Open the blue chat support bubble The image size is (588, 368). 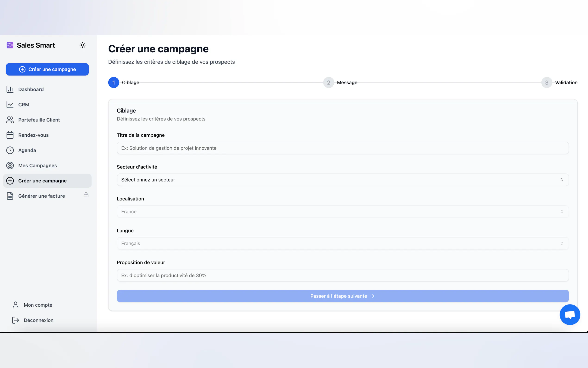pyautogui.click(x=569, y=314)
